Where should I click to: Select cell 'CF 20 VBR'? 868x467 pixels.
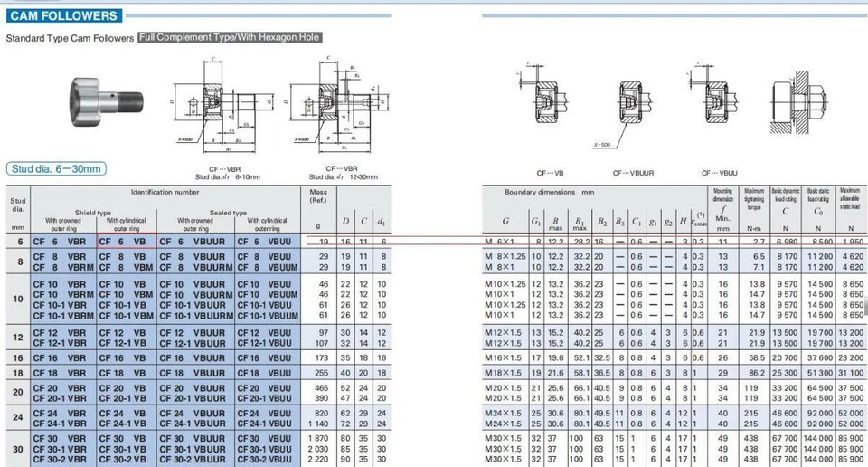(x=60, y=388)
